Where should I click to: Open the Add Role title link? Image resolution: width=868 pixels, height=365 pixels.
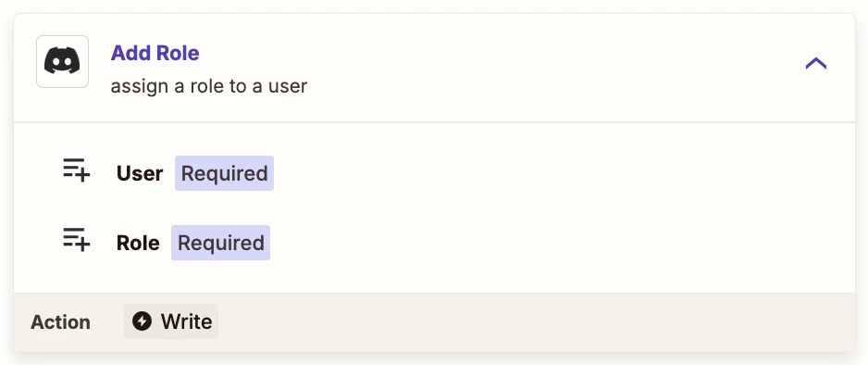coord(155,53)
